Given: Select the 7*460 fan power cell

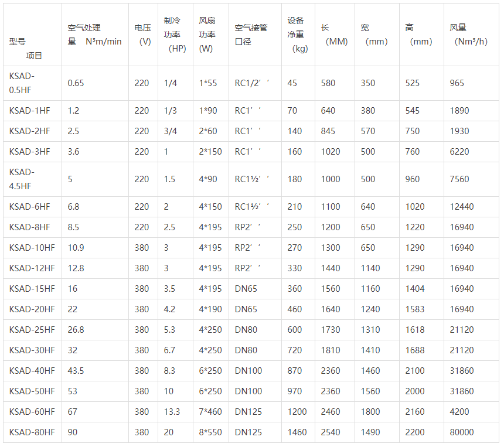Looking at the screenshot, I should [x=210, y=412].
